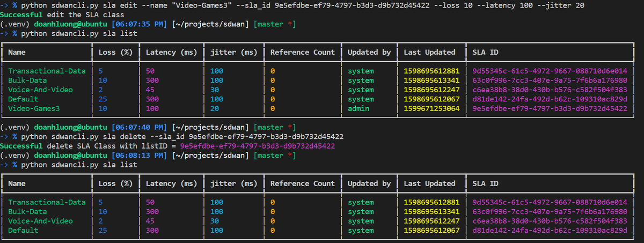This screenshot has width=644, height=243.
Task: Click Voice-And-Video latency 45 in first table
Action: pyautogui.click(x=150, y=90)
